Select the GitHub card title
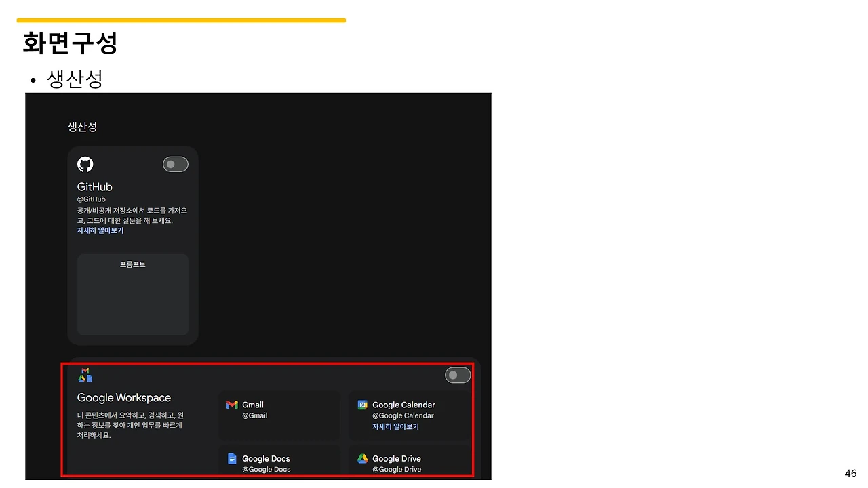868x488 pixels. point(95,187)
